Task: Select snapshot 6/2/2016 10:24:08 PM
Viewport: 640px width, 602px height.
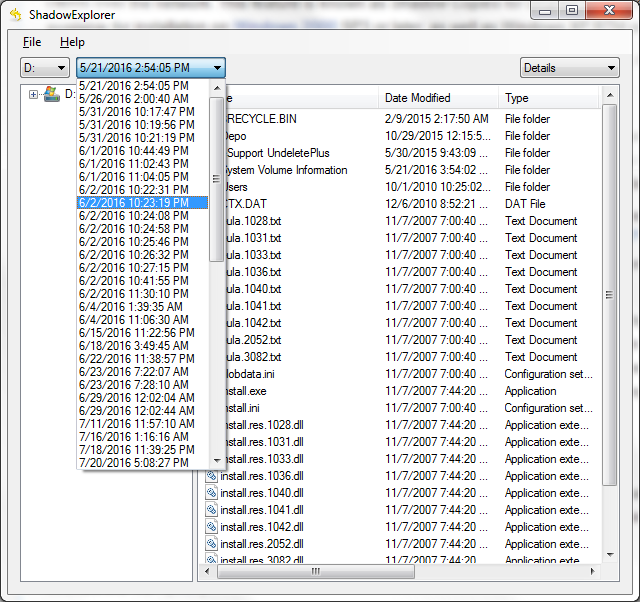Action: (142, 216)
